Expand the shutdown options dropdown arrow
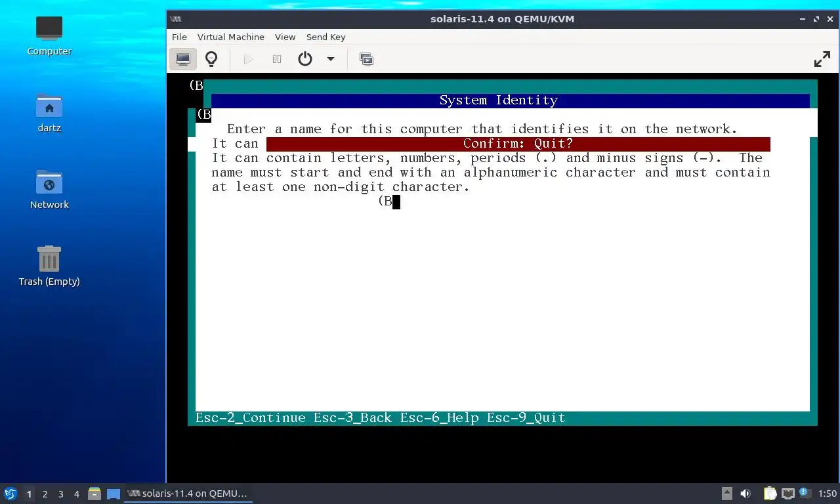This screenshot has height=504, width=840. [x=331, y=59]
